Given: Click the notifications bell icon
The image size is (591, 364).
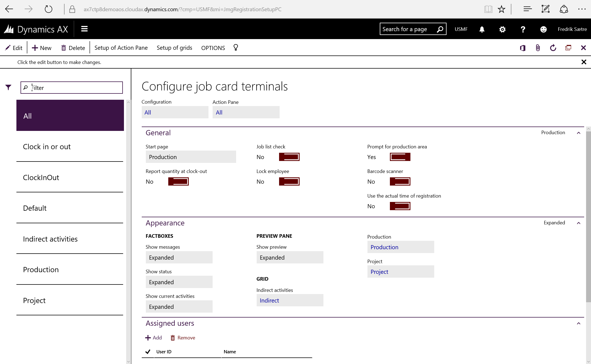Looking at the screenshot, I should pos(482,29).
